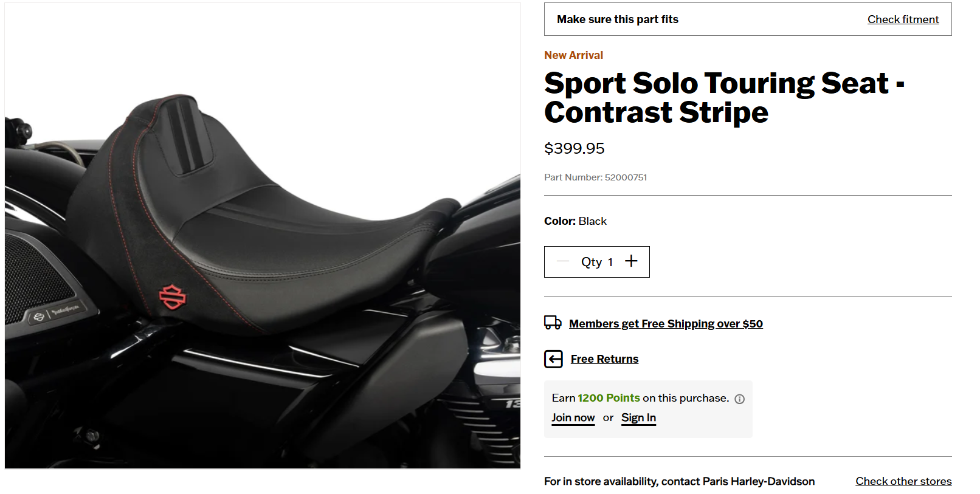
Task: Click the plus icon to increase quantity
Action: (x=631, y=261)
